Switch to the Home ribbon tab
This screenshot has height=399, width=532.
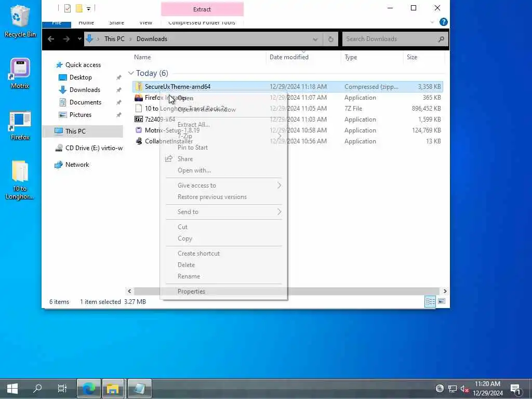(86, 23)
